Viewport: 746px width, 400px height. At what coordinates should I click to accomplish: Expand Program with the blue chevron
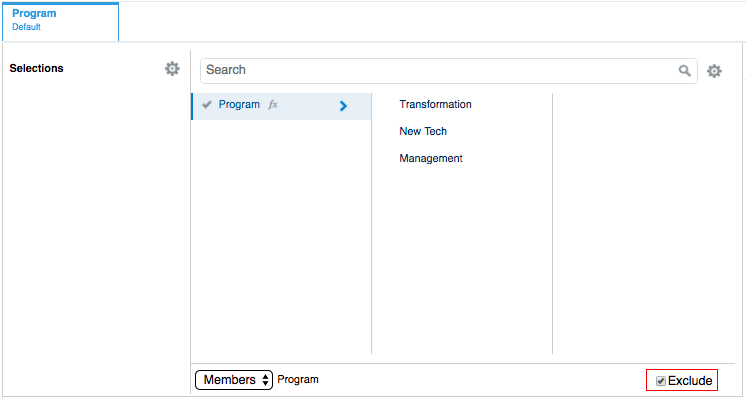click(x=343, y=106)
